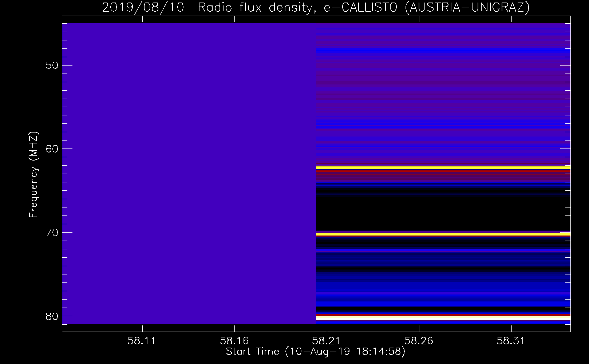Click the bright band near 62 MHz

click(443, 167)
